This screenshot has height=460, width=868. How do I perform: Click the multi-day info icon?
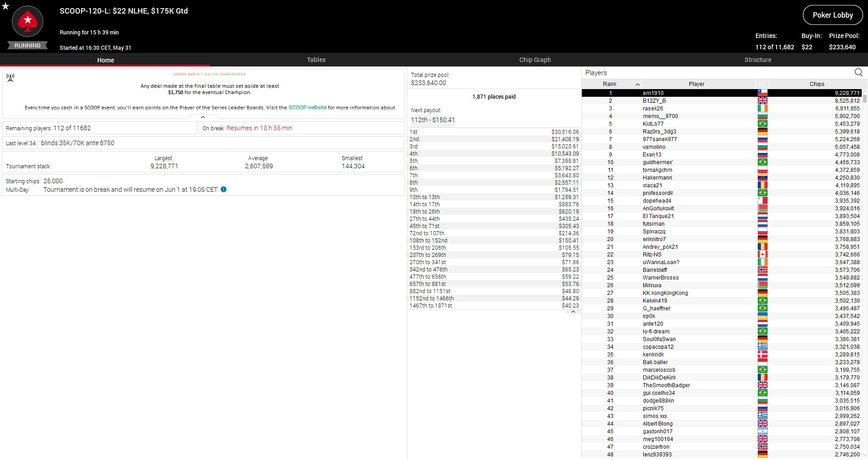(x=224, y=190)
